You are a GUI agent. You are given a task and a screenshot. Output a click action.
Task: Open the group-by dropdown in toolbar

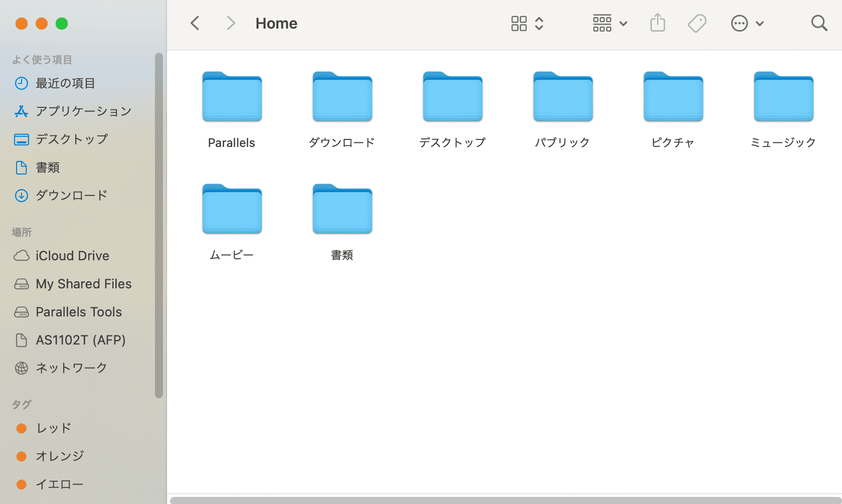610,24
